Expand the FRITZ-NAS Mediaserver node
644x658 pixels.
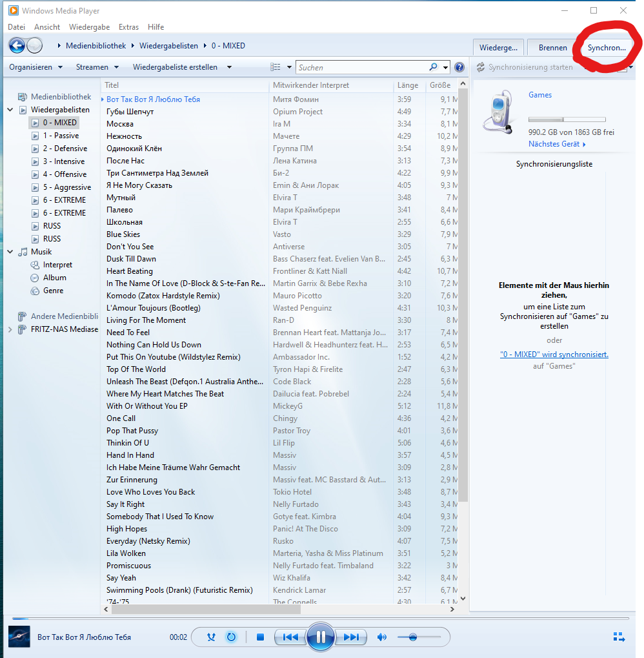[10, 330]
